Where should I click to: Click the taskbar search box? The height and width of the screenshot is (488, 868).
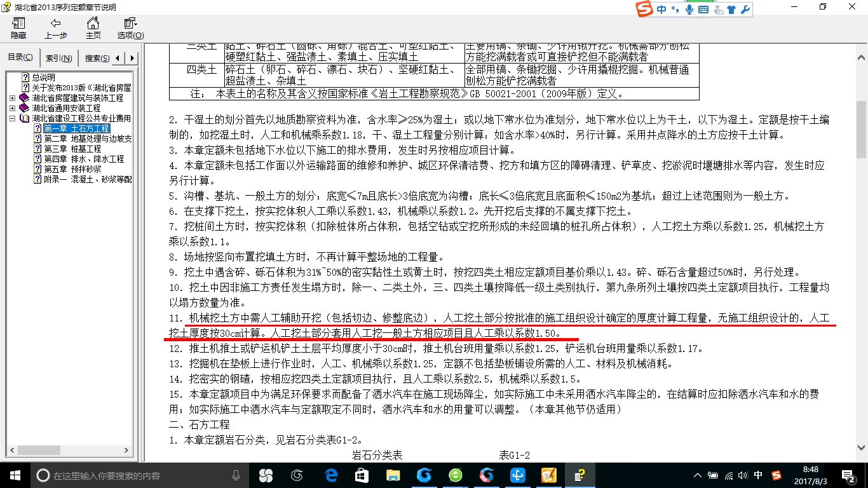click(139, 475)
